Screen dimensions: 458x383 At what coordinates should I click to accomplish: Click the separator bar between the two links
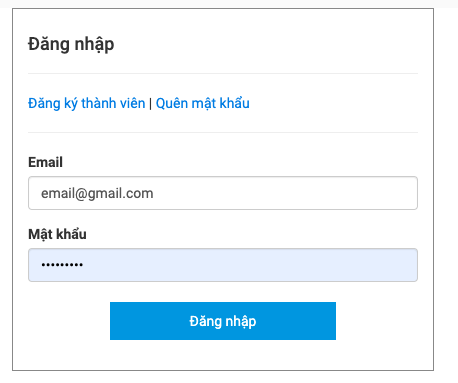pos(150,104)
